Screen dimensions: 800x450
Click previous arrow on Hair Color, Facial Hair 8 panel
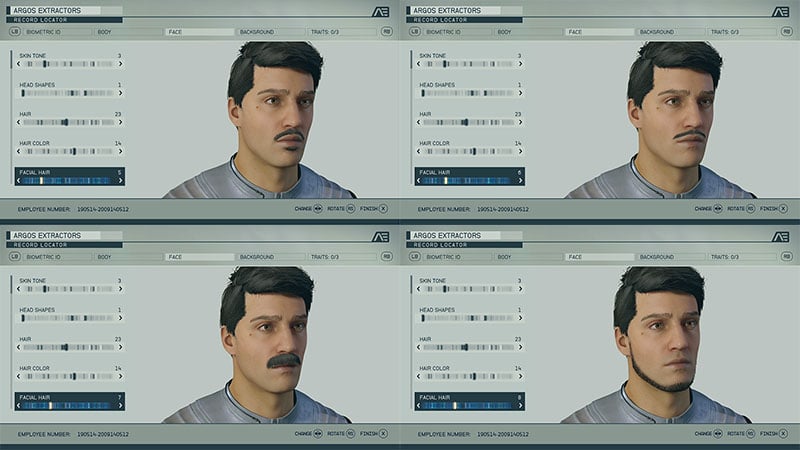point(419,376)
